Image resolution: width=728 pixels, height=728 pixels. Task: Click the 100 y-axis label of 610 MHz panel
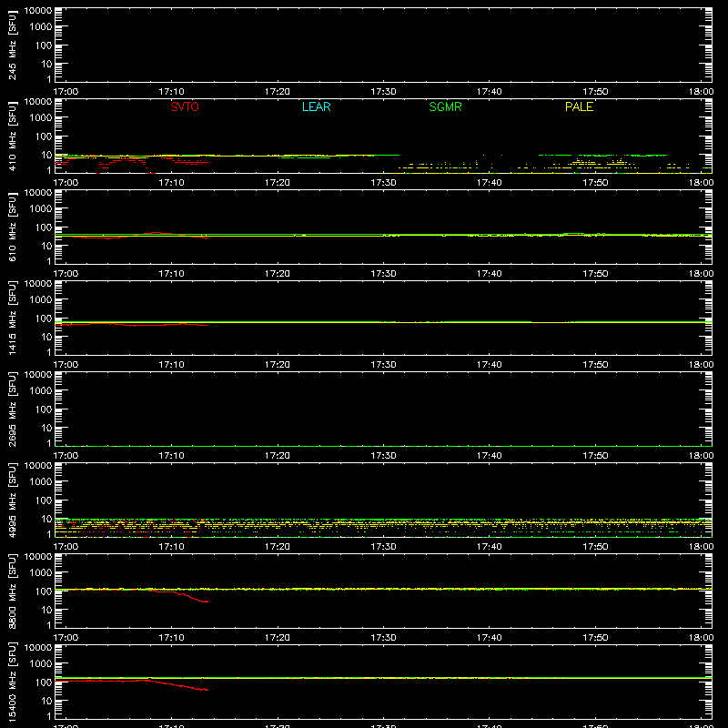coord(44,227)
